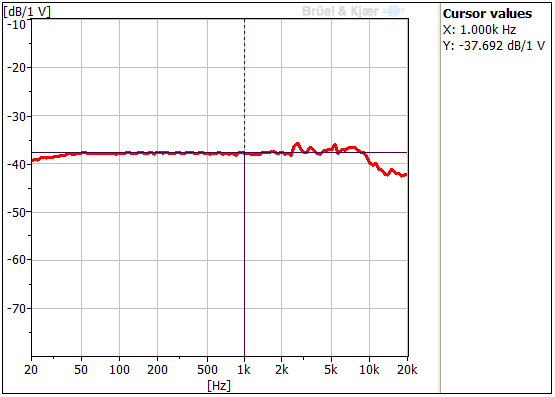
Task: Click the -50 level axis label
Action: (16, 213)
